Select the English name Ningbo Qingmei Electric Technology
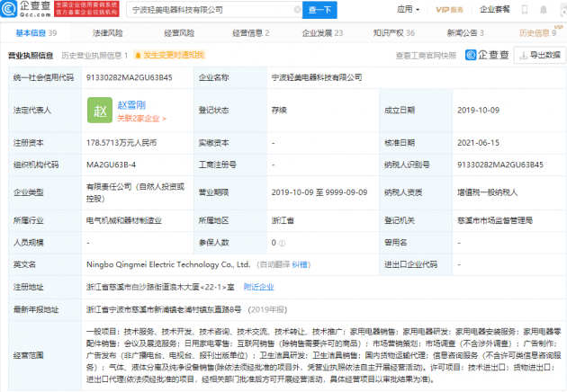 [x=167, y=264]
